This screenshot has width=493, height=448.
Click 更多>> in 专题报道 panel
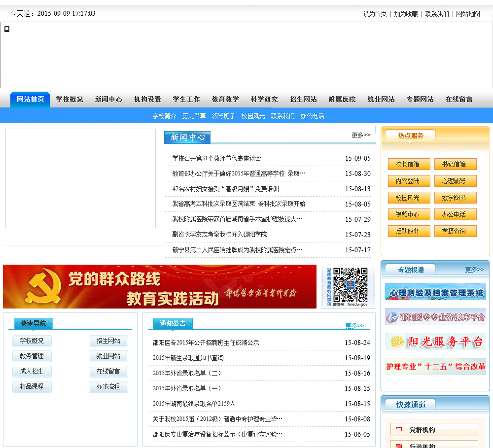coord(474,270)
